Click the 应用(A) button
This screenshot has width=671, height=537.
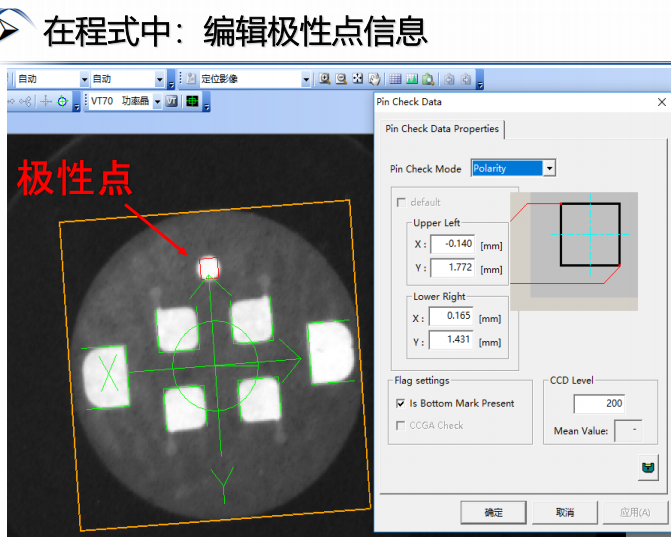[x=635, y=512]
